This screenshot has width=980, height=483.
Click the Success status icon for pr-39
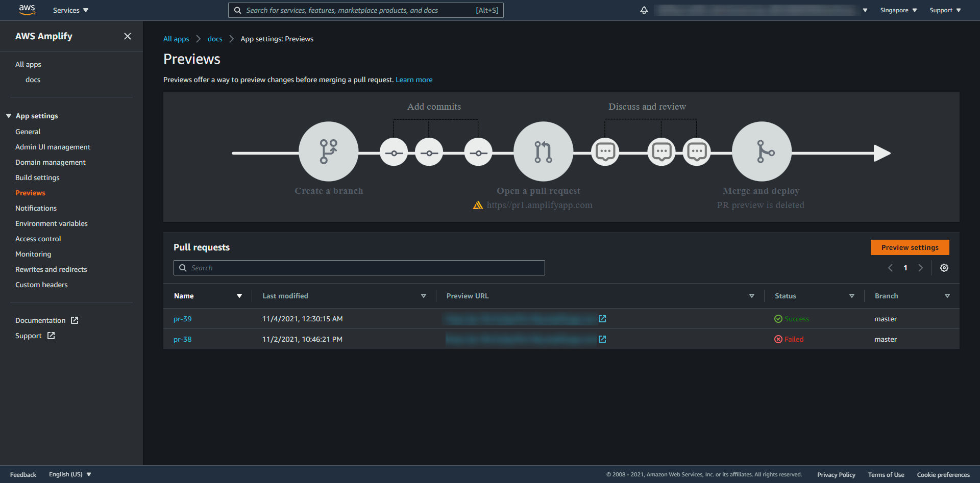(778, 318)
